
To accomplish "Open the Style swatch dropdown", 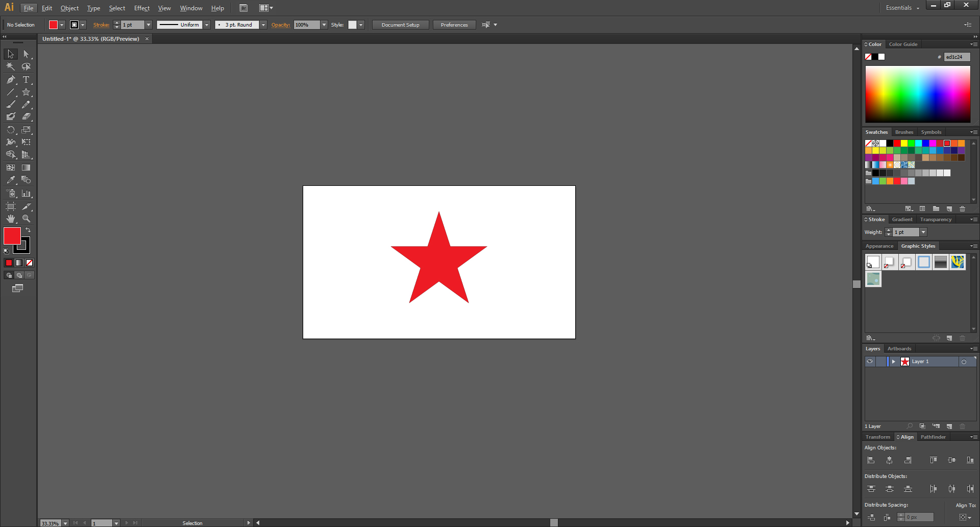I will tap(361, 25).
